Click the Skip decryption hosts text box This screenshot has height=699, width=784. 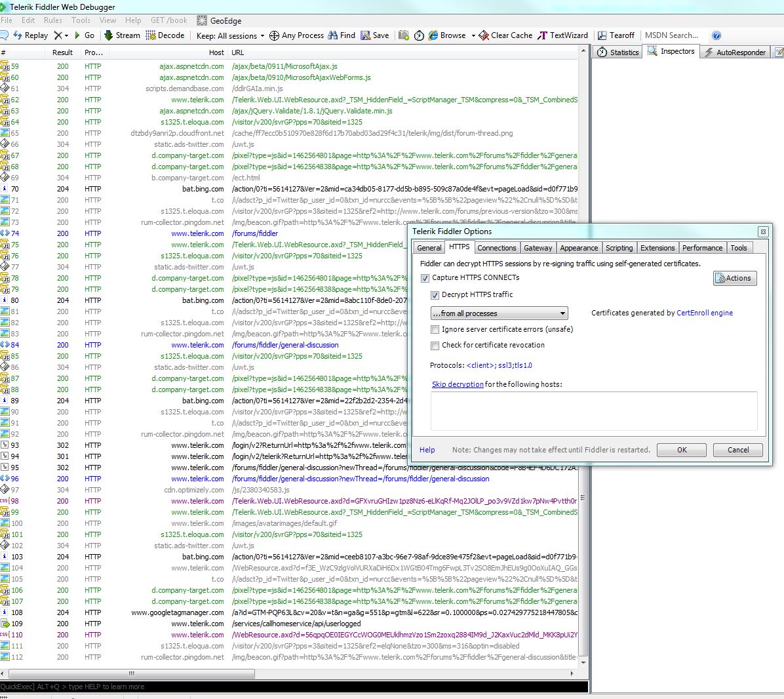[x=594, y=410]
